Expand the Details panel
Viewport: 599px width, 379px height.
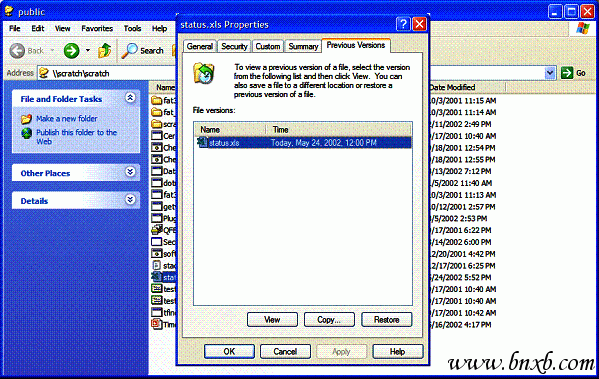pyautogui.click(x=130, y=199)
